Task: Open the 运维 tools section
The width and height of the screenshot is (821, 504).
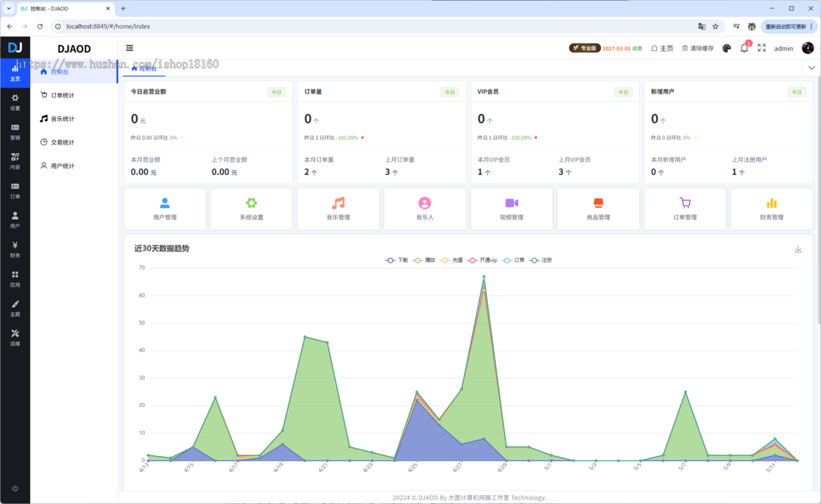Action: pyautogui.click(x=15, y=337)
